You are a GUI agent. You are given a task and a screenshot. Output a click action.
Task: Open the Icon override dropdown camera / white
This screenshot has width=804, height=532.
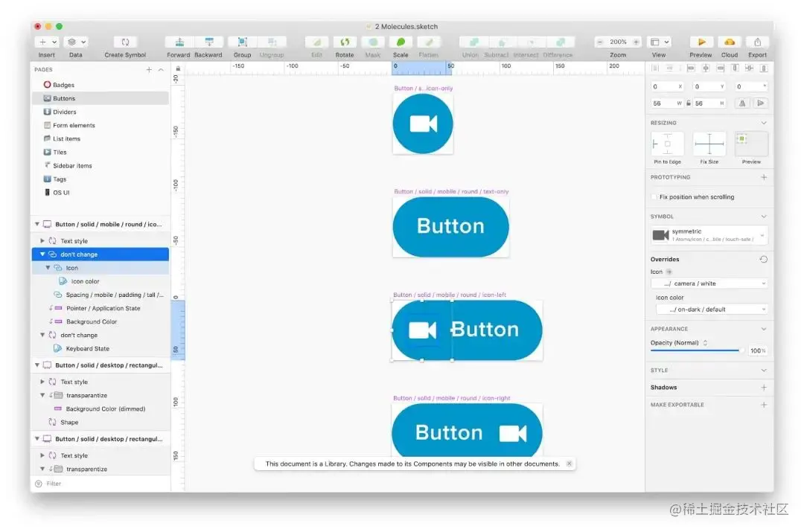coord(709,283)
